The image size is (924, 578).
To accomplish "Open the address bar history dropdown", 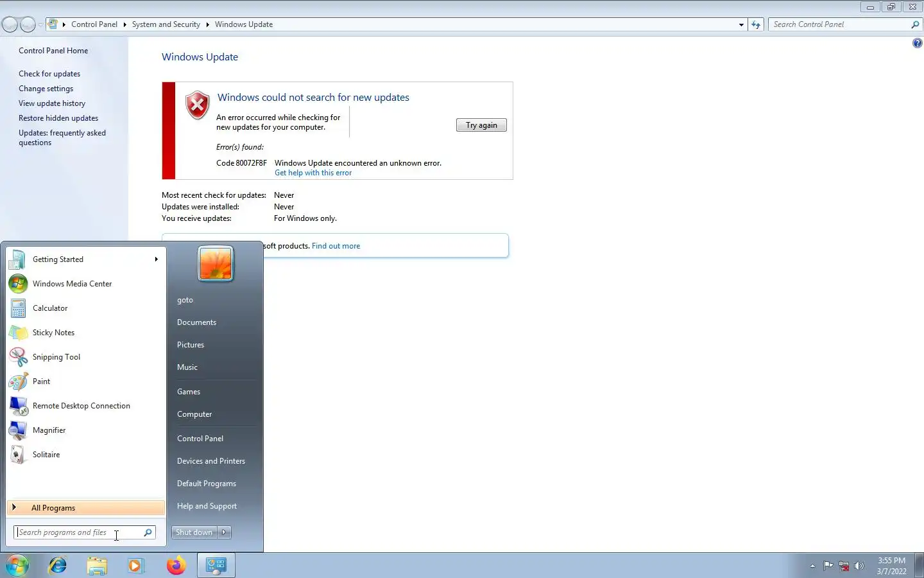I will 741,24.
